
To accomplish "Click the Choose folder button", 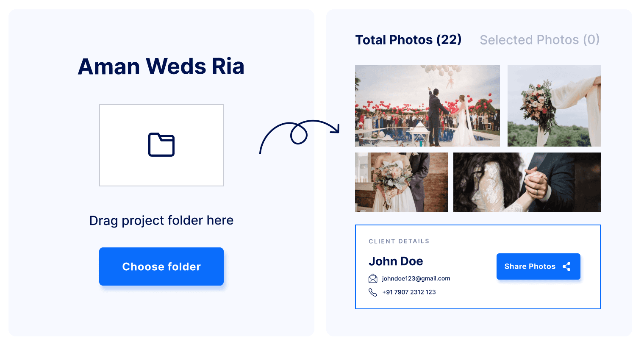I will 161,266.
